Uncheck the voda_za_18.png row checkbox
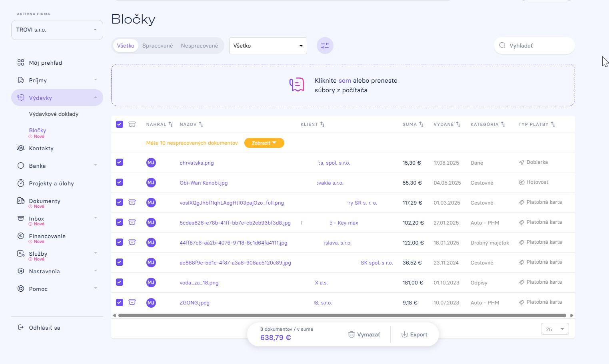 click(120, 282)
